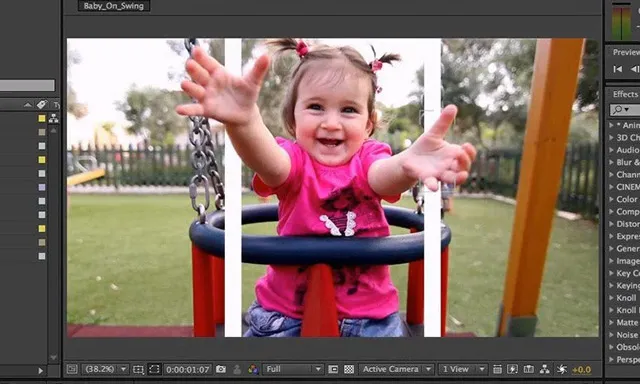Image resolution: width=640 pixels, height=384 pixels.
Task: Toggle the transparency grid checkerboard icon
Action: click(x=349, y=369)
